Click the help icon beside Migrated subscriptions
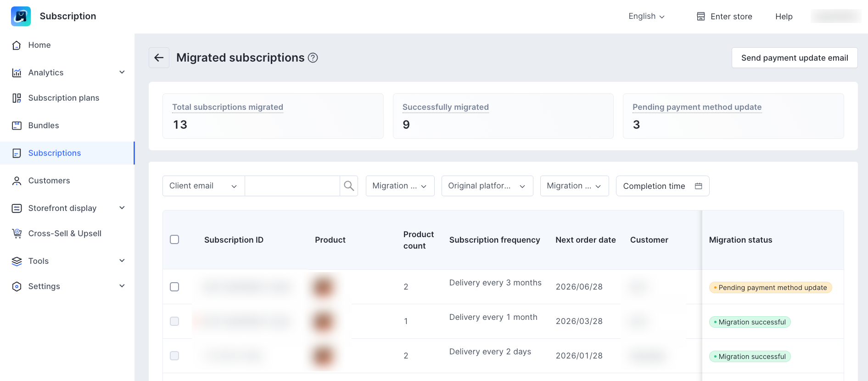 (313, 58)
